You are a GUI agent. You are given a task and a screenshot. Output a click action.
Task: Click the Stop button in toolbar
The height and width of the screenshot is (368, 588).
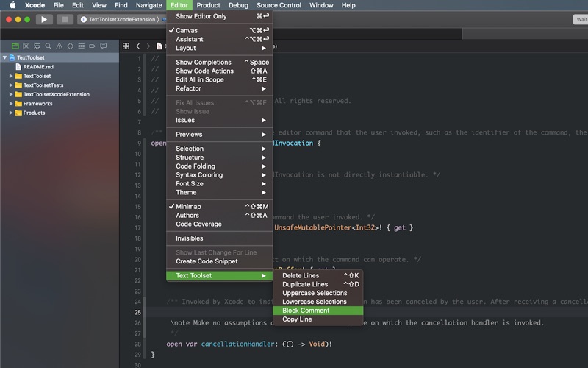pos(65,19)
